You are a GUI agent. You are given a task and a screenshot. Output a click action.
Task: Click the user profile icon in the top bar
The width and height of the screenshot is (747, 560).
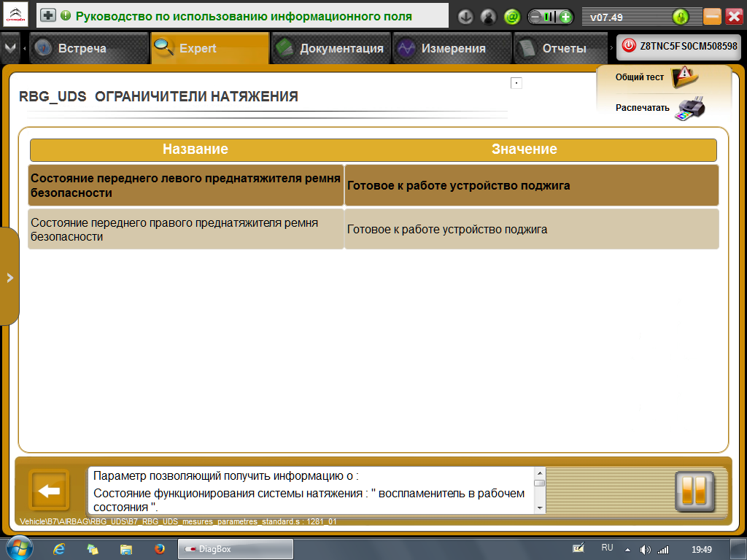point(488,17)
